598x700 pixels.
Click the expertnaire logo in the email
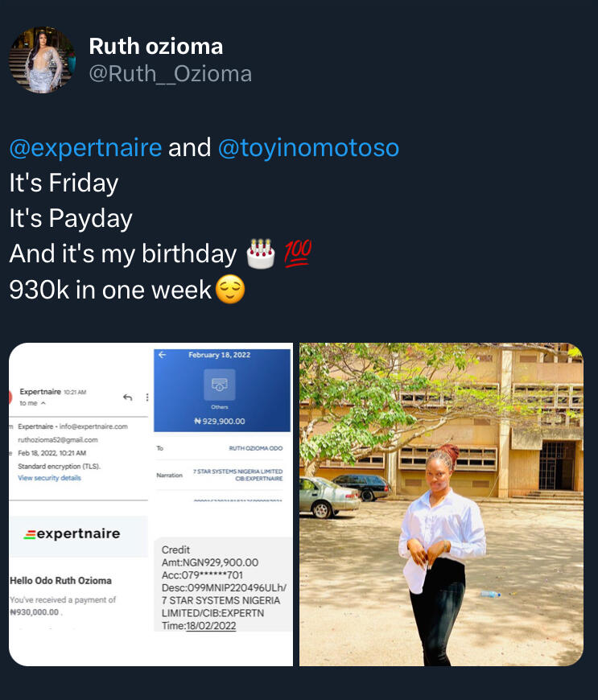click(72, 533)
